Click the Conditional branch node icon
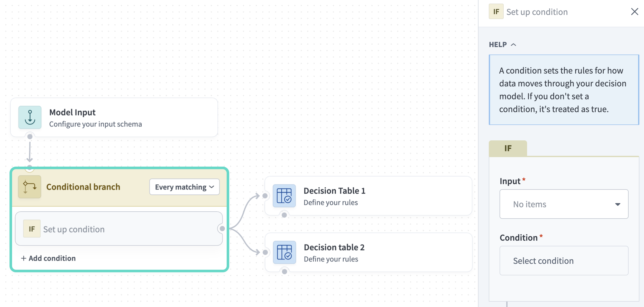 [29, 187]
